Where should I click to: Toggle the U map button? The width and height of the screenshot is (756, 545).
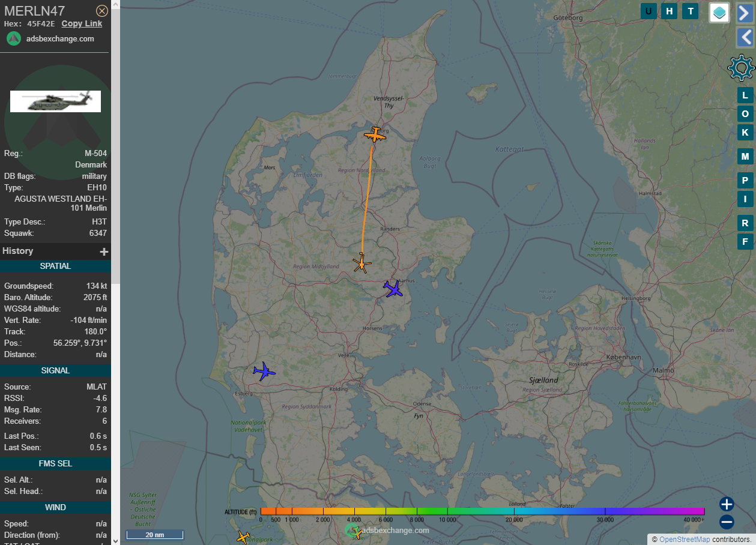(649, 11)
